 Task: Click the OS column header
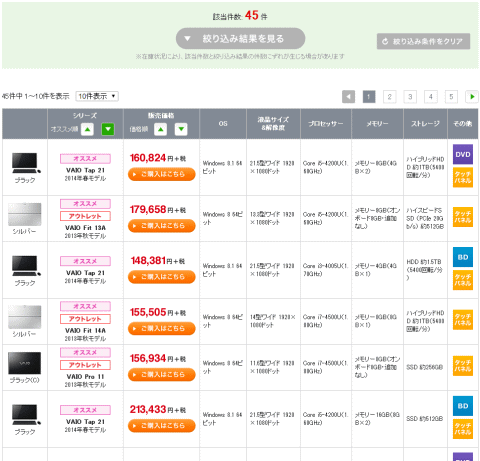click(x=223, y=124)
